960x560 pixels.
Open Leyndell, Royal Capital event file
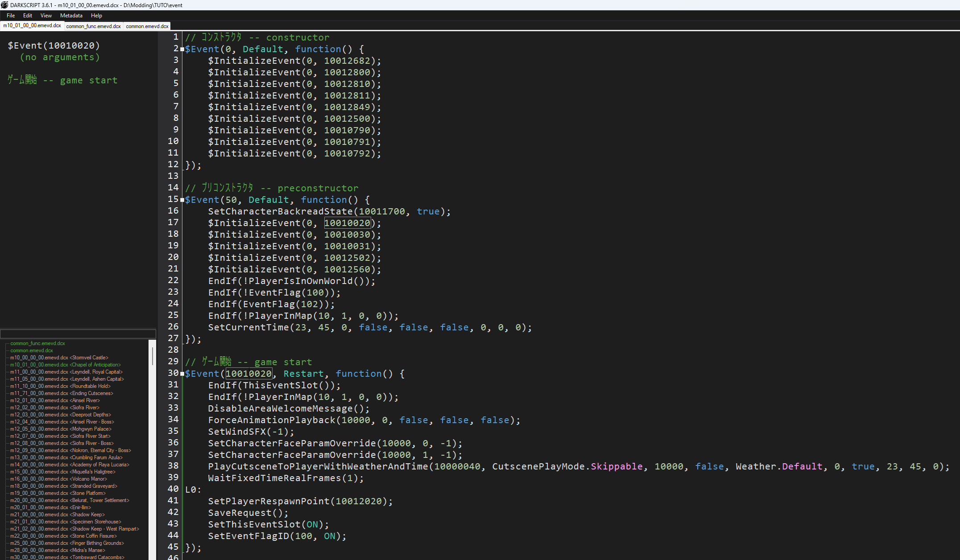[x=66, y=372]
